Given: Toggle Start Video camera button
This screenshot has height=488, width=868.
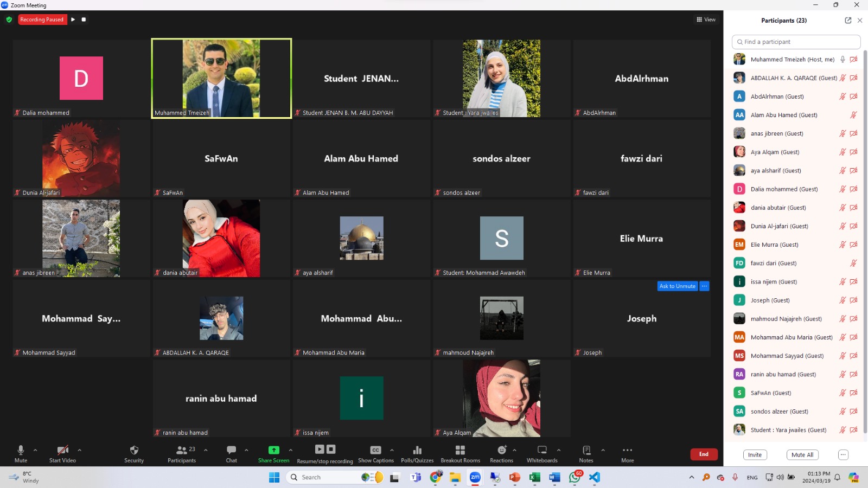Looking at the screenshot, I should [62, 450].
